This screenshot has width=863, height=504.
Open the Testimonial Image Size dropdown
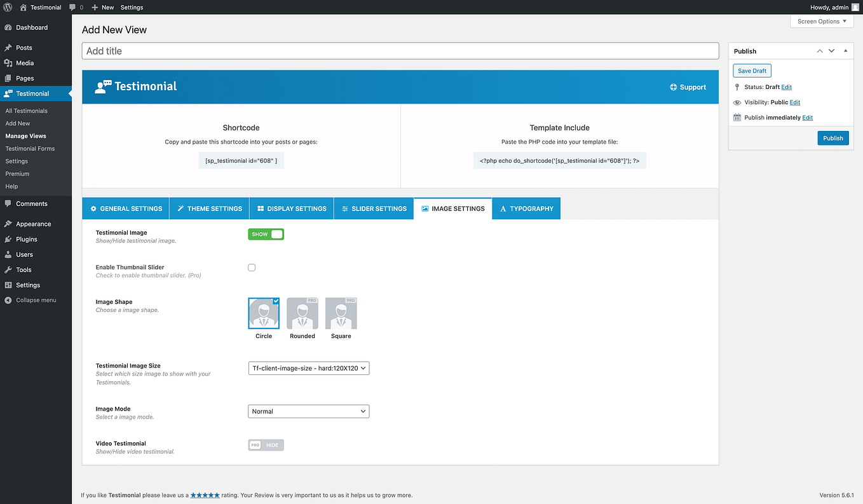[308, 368]
